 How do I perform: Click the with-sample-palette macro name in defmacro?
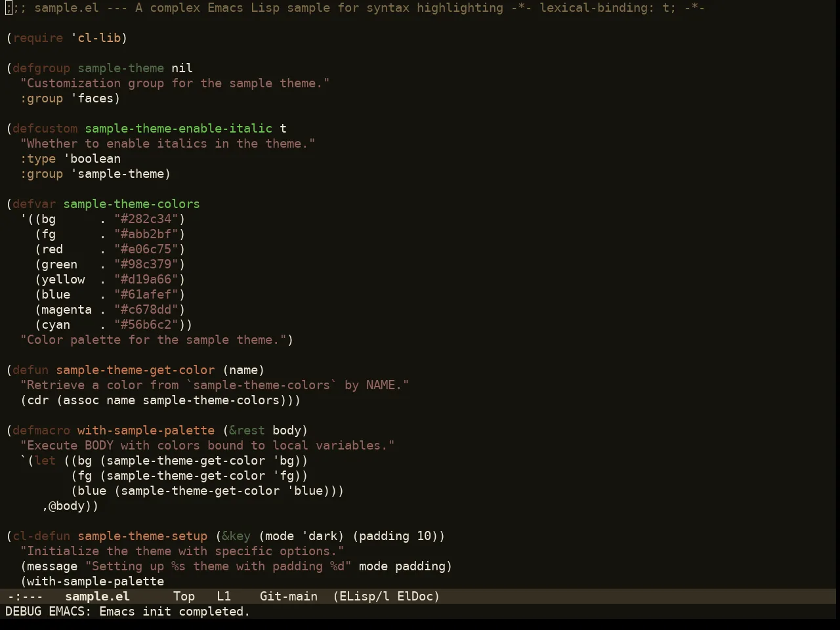click(146, 430)
